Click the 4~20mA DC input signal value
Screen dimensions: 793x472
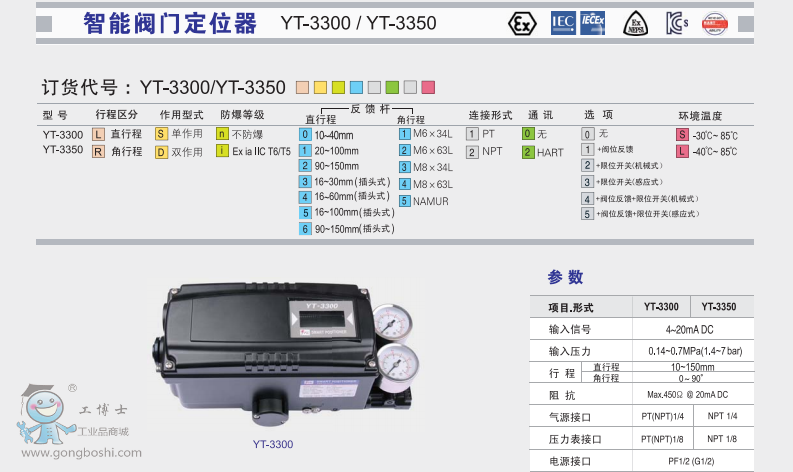pos(689,329)
